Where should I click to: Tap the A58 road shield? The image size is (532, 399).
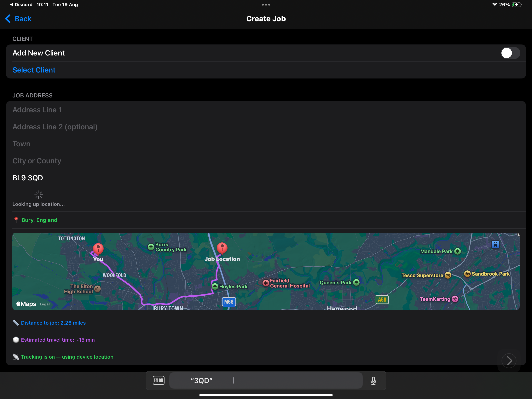[x=382, y=300]
